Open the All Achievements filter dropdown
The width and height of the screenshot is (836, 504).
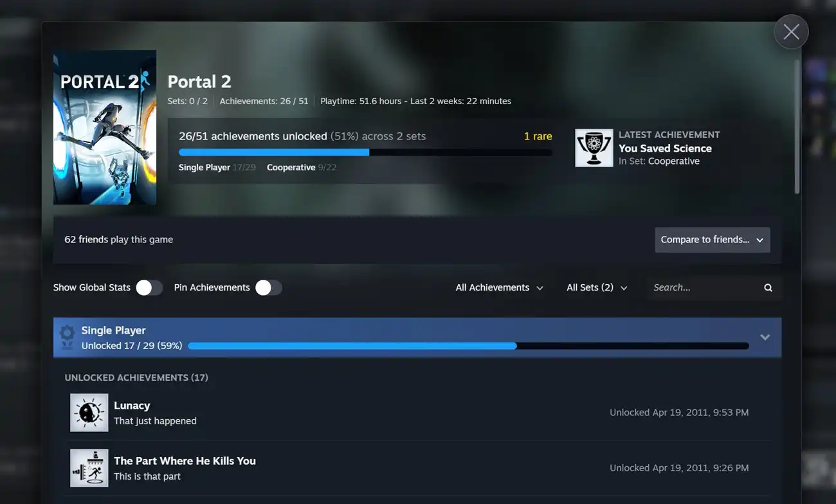click(499, 288)
